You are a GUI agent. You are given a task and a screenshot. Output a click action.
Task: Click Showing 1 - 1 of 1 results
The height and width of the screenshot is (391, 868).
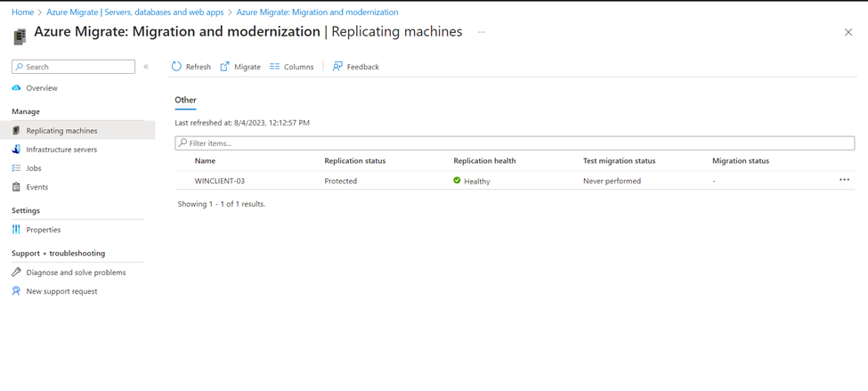point(222,204)
